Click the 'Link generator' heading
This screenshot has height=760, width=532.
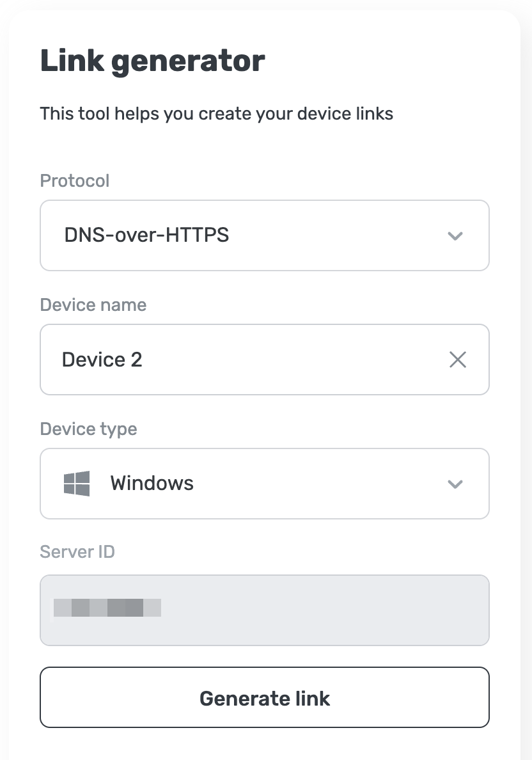152,61
